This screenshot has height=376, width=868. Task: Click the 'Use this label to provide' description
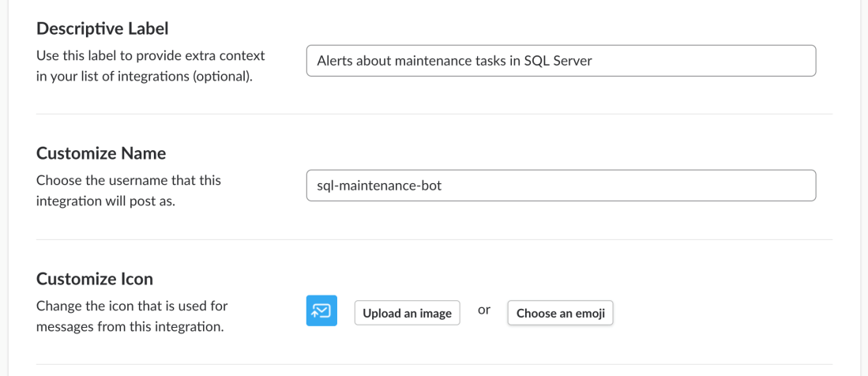[150, 56]
